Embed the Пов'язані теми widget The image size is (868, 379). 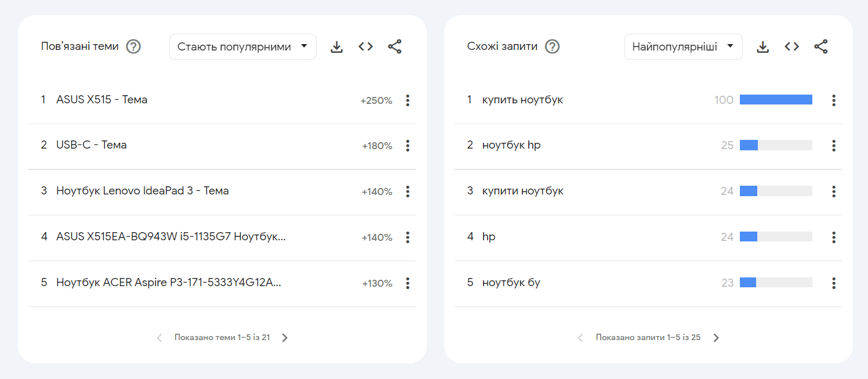coord(365,46)
